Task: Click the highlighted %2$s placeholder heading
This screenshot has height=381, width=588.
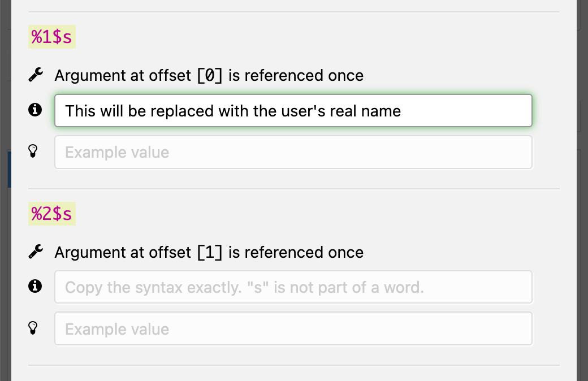Action: pyautogui.click(x=51, y=215)
